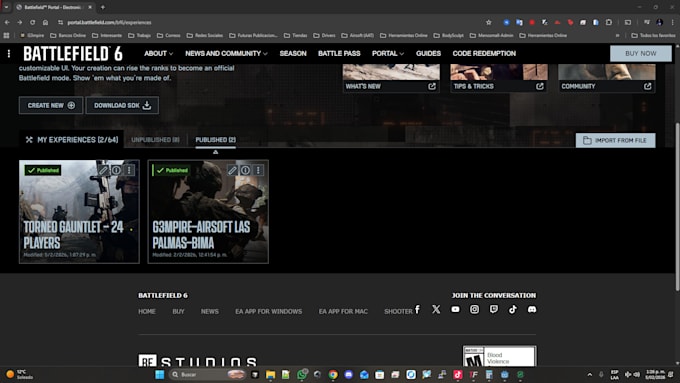Edit the Torneo Gauntlet experience with the pencil icon

[103, 170]
